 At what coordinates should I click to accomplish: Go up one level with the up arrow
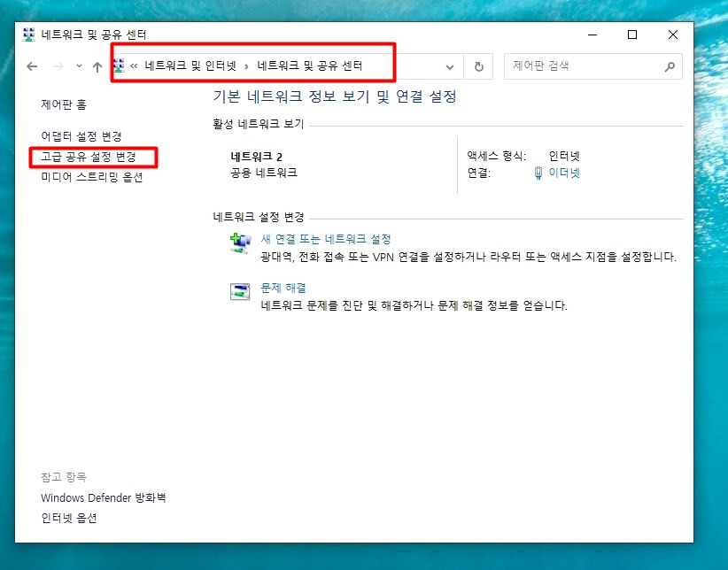(x=97, y=67)
